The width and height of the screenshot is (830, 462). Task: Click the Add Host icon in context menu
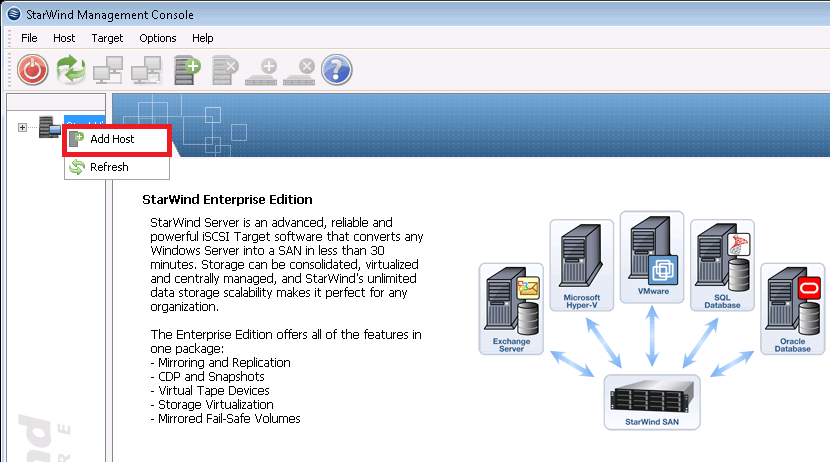click(x=77, y=139)
